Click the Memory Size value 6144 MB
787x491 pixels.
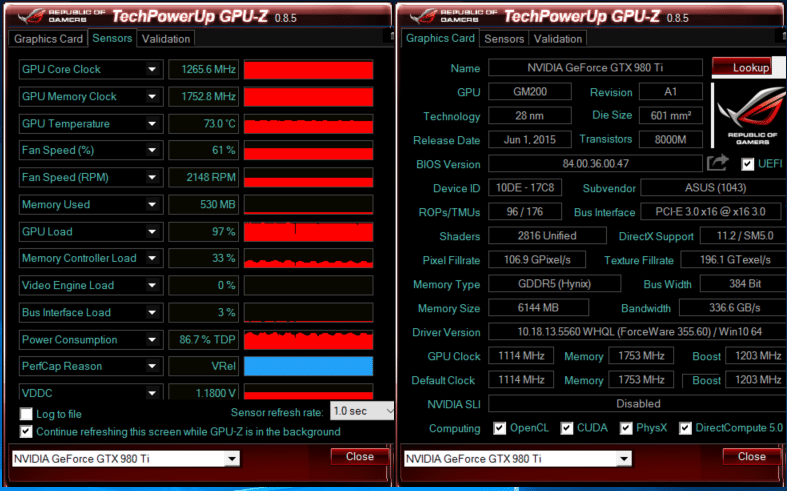click(x=539, y=307)
